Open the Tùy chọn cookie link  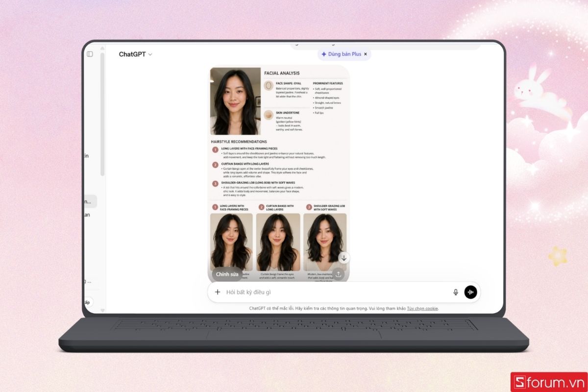tap(422, 308)
